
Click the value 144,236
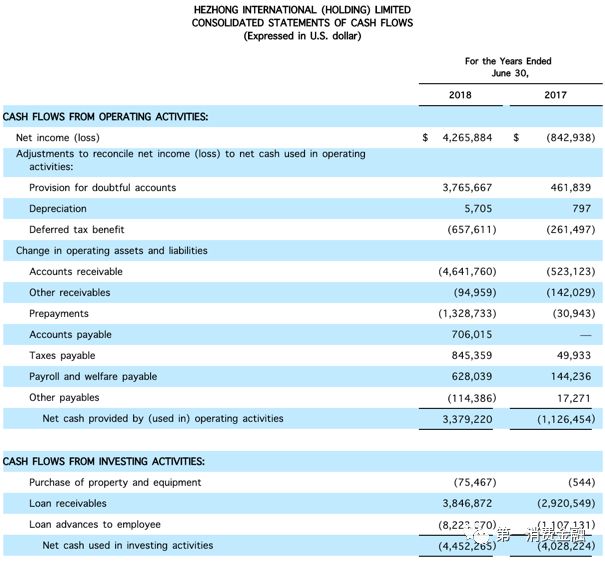571,376
